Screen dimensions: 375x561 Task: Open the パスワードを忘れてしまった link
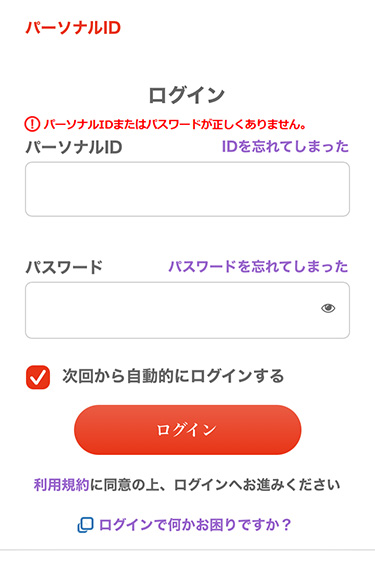click(x=258, y=267)
